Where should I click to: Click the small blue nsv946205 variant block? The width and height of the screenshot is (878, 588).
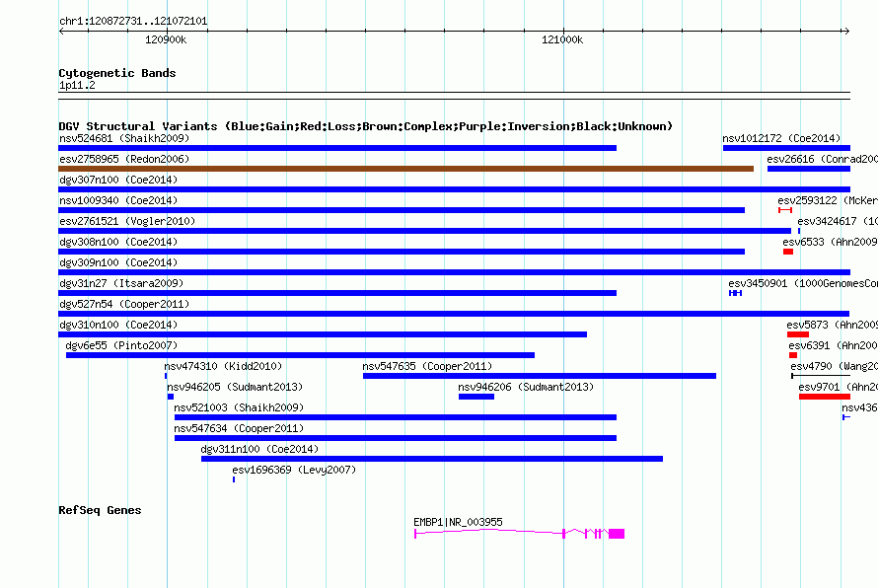tap(171, 397)
